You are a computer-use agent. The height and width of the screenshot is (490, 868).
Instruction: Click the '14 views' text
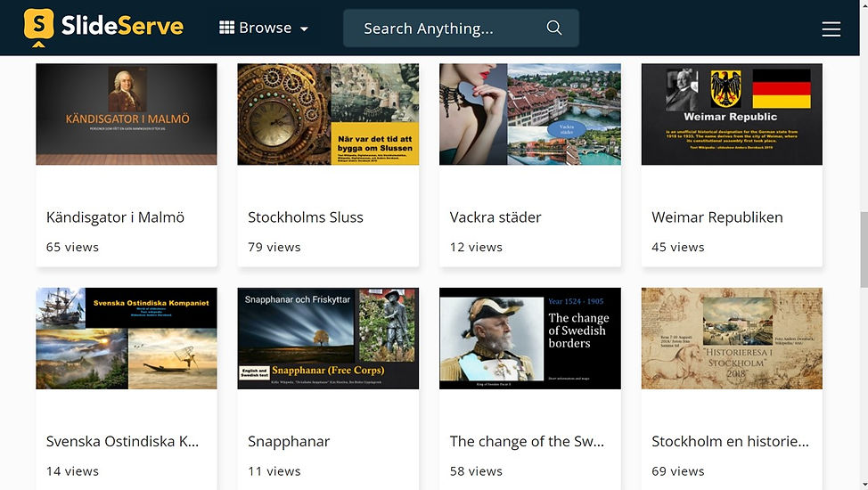(72, 471)
